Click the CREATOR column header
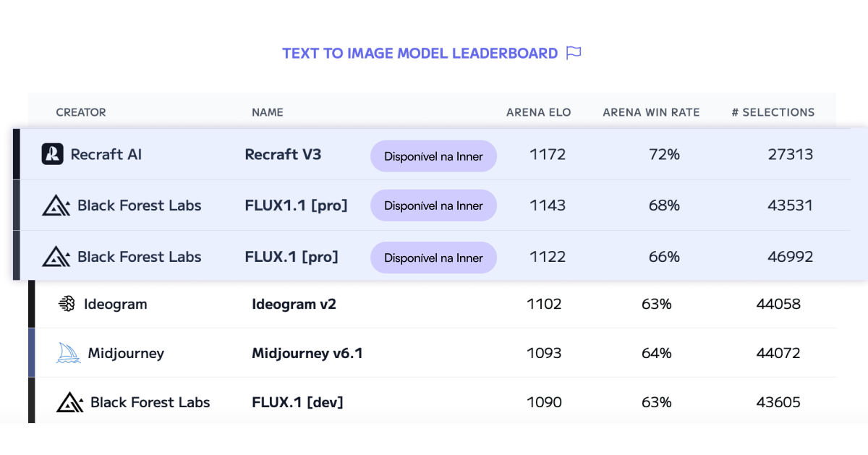The height and width of the screenshot is (455, 868). pyautogui.click(x=81, y=112)
